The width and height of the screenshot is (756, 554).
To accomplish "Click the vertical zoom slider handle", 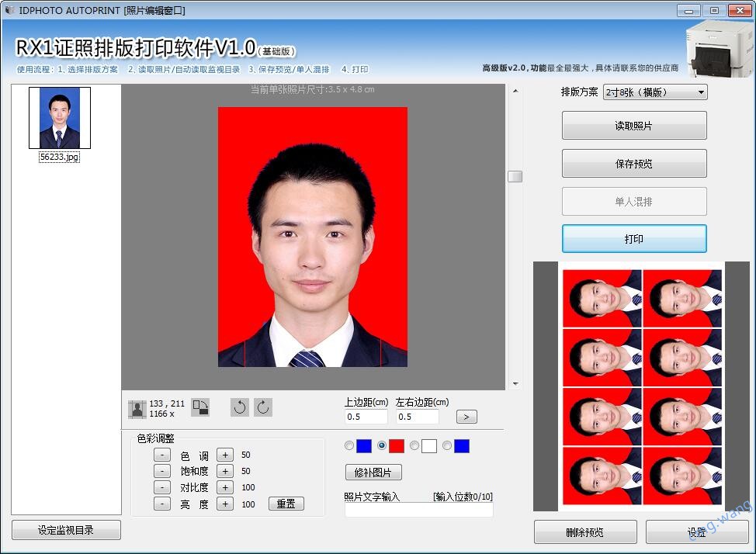I will [x=515, y=177].
